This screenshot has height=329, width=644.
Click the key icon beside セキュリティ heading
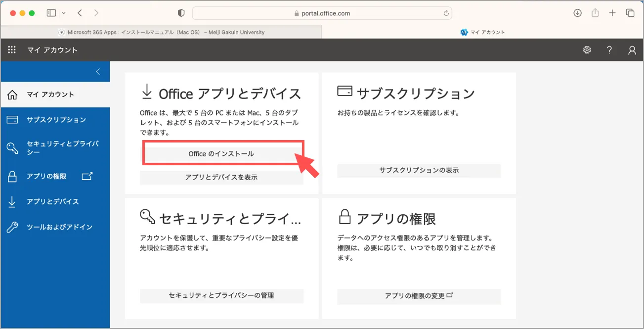tap(148, 216)
